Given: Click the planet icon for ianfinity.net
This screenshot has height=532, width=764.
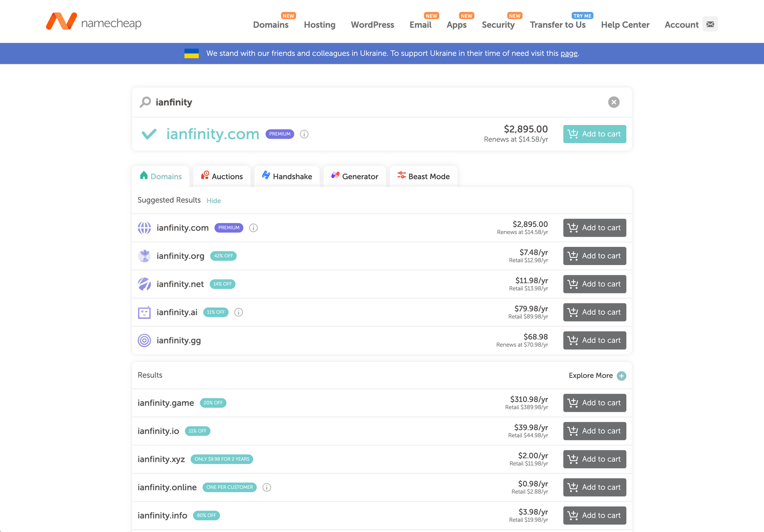Looking at the screenshot, I should click(144, 284).
